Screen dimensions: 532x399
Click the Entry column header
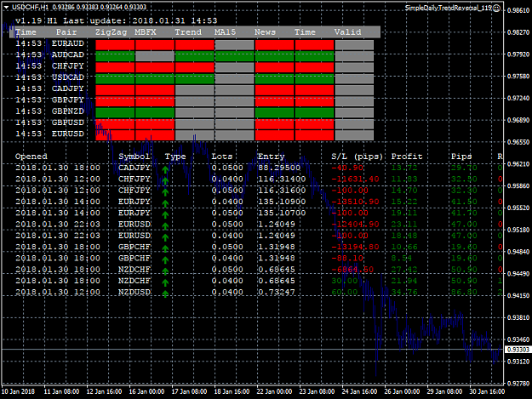(271, 157)
